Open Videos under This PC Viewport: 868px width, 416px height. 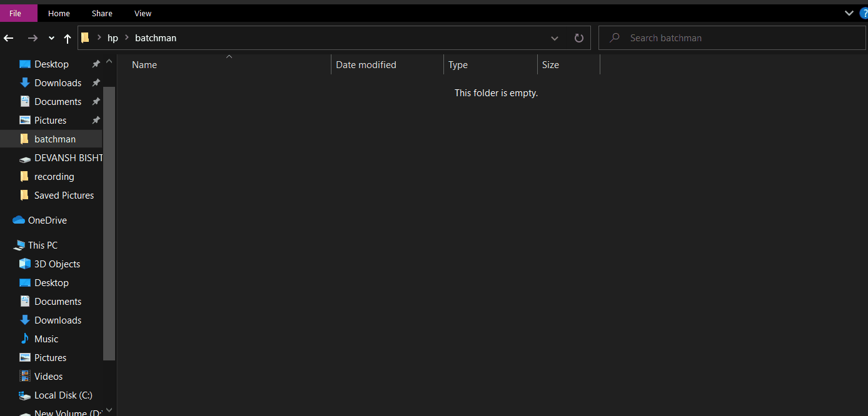coord(48,377)
